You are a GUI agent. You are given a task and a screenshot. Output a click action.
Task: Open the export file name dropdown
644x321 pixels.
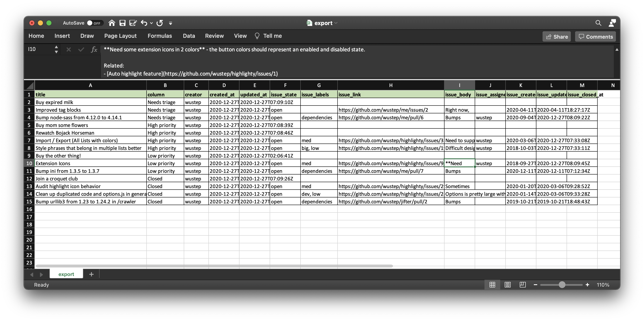(x=336, y=23)
